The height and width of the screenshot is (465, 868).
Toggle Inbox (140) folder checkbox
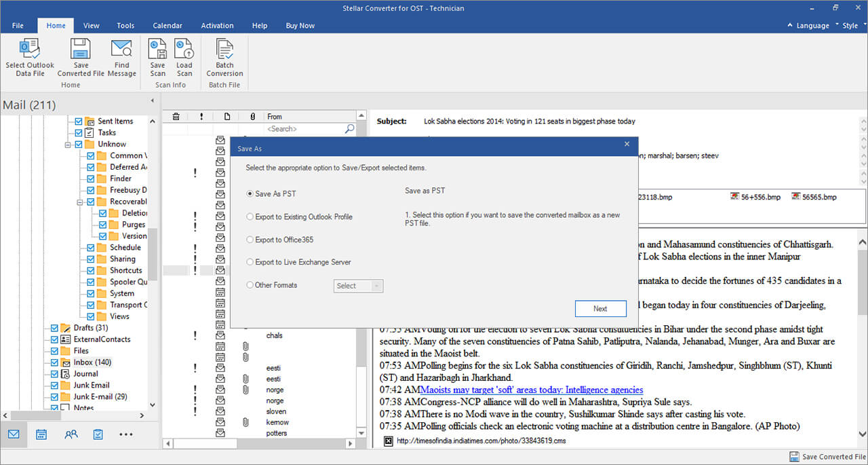tap(54, 362)
